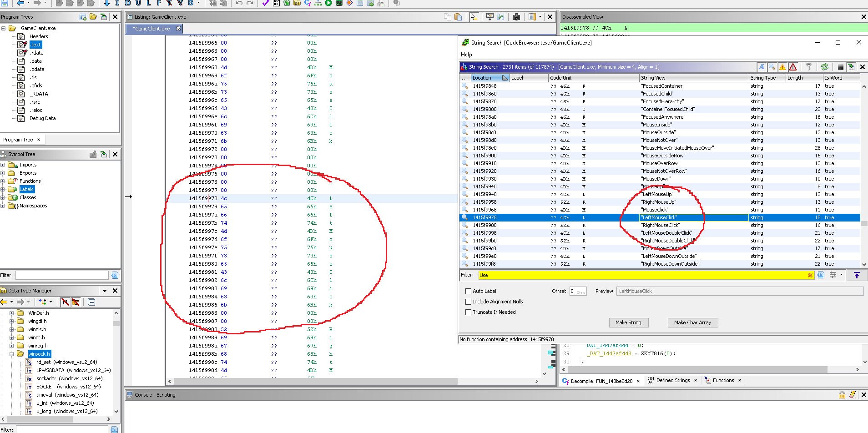The width and height of the screenshot is (868, 433).
Task: Sort by the Location column header
Action: tap(490, 78)
